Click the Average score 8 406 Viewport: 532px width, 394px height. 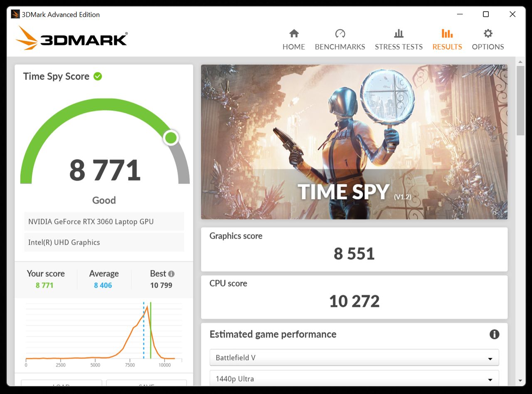coord(103,285)
